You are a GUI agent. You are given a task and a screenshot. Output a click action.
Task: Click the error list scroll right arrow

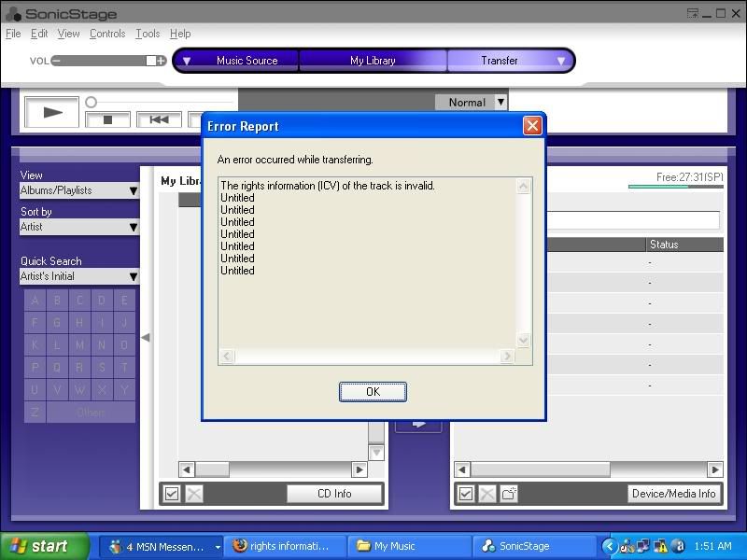pyautogui.click(x=507, y=356)
